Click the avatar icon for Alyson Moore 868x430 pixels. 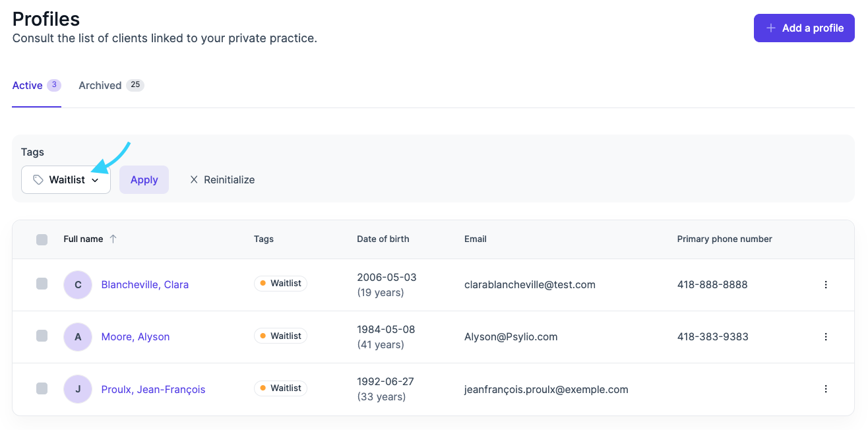point(78,337)
